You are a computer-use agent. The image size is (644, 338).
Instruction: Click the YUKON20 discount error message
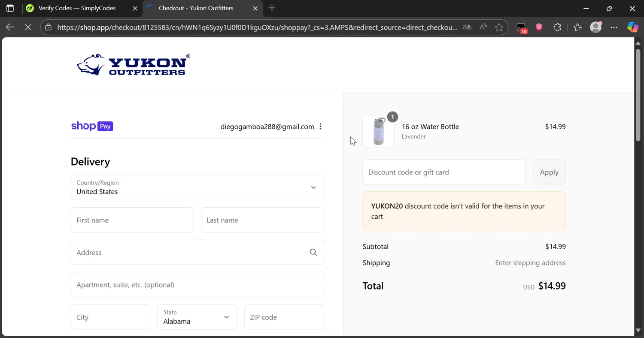[464, 211]
